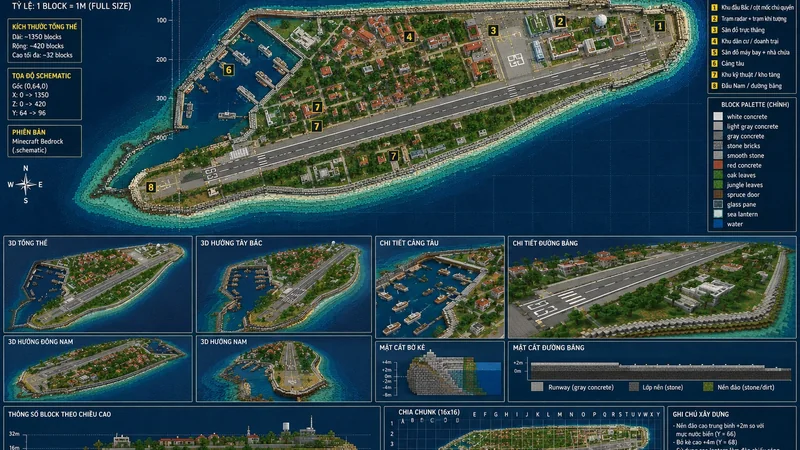Click the text 'X: 0 -> 1350'

(31, 95)
